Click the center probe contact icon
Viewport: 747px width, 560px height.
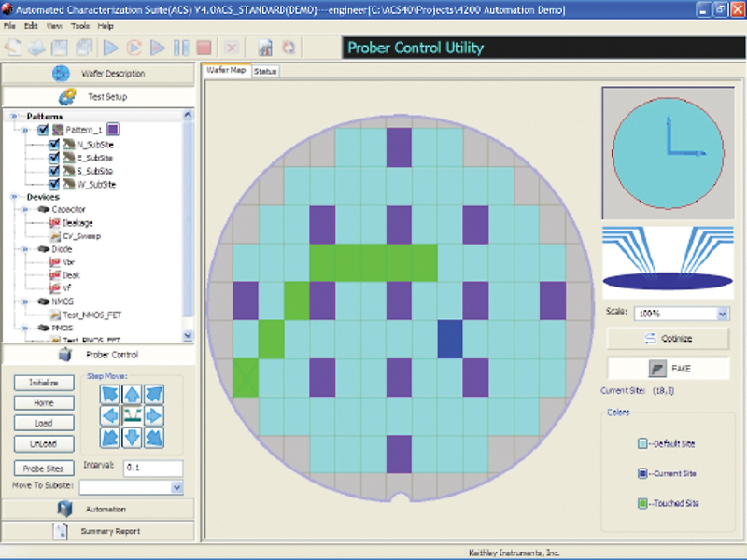pyautogui.click(x=132, y=415)
